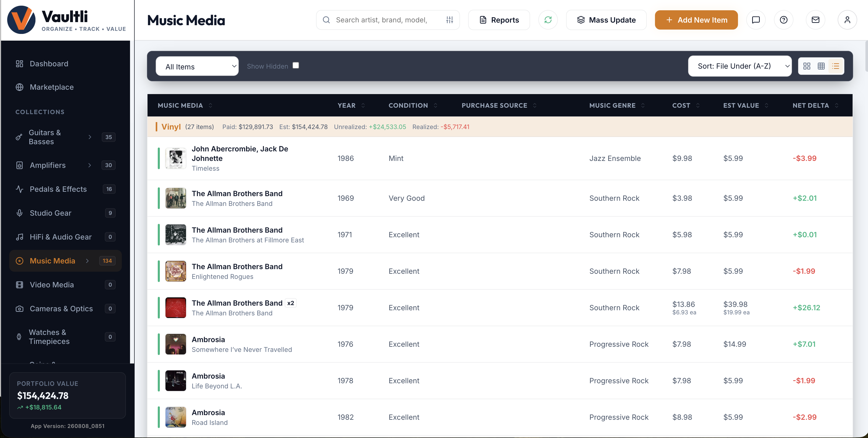This screenshot has height=438, width=868.
Task: Click the Amplifiers speaker icon
Action: (x=20, y=165)
